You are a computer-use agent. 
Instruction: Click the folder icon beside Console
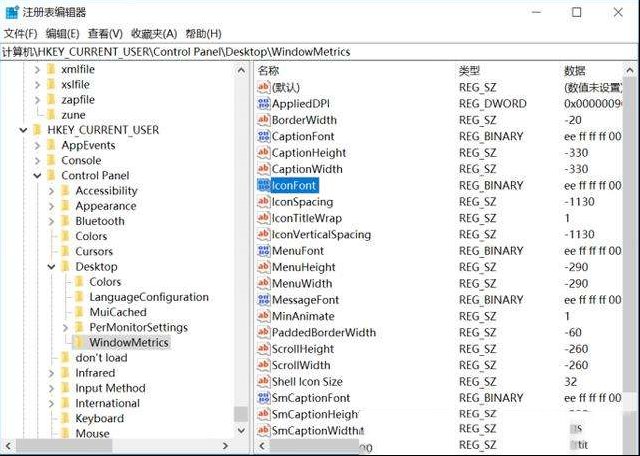pos(51,160)
